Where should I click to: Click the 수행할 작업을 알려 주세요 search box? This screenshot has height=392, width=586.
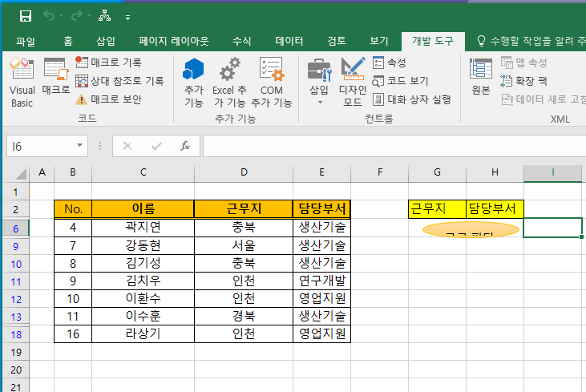[531, 41]
